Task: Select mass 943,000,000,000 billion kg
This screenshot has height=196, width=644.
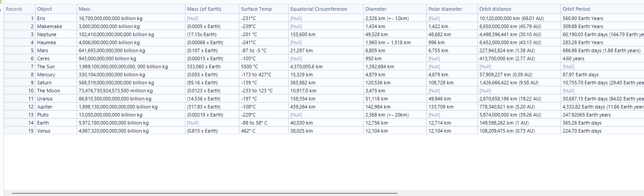Action: (131, 58)
